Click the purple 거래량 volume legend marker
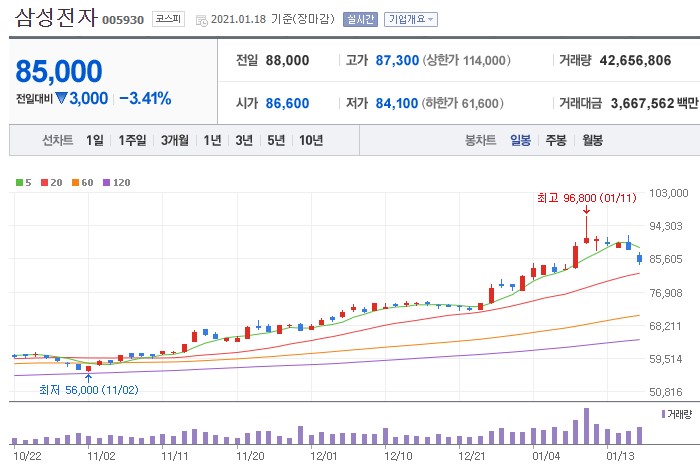700x471 pixels. pos(663,414)
